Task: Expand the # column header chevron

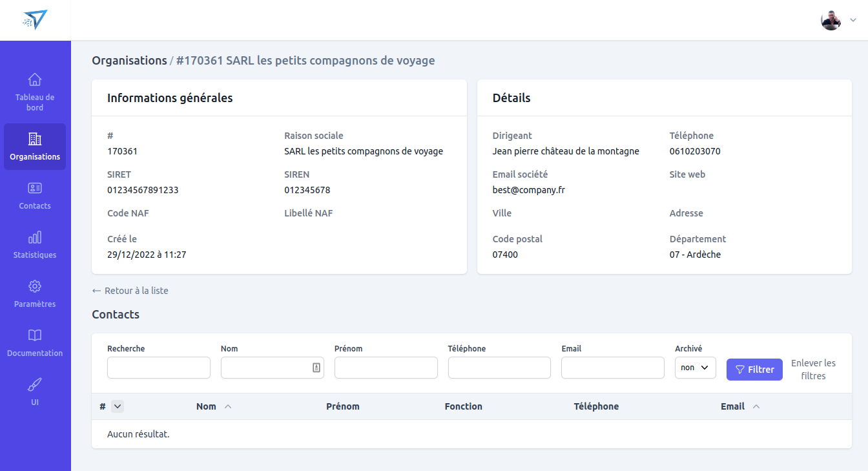Action: click(x=118, y=406)
